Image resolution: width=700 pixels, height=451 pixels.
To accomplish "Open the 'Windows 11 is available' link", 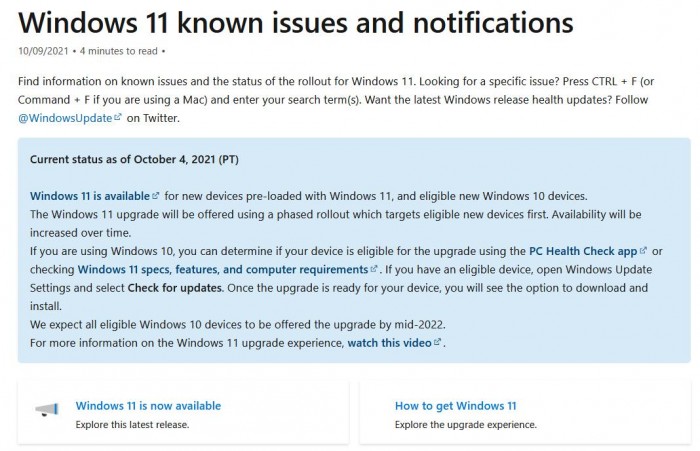I will [x=90, y=196].
